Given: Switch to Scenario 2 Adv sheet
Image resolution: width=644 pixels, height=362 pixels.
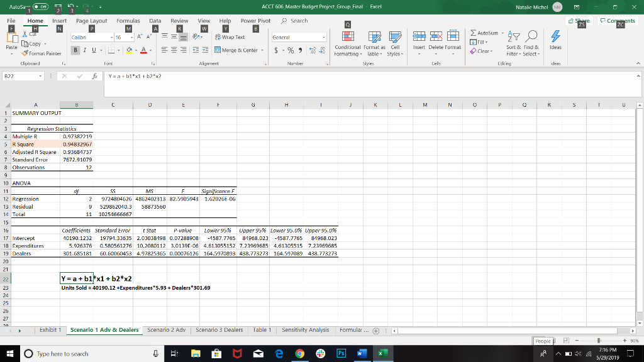Looking at the screenshot, I should (166, 330).
